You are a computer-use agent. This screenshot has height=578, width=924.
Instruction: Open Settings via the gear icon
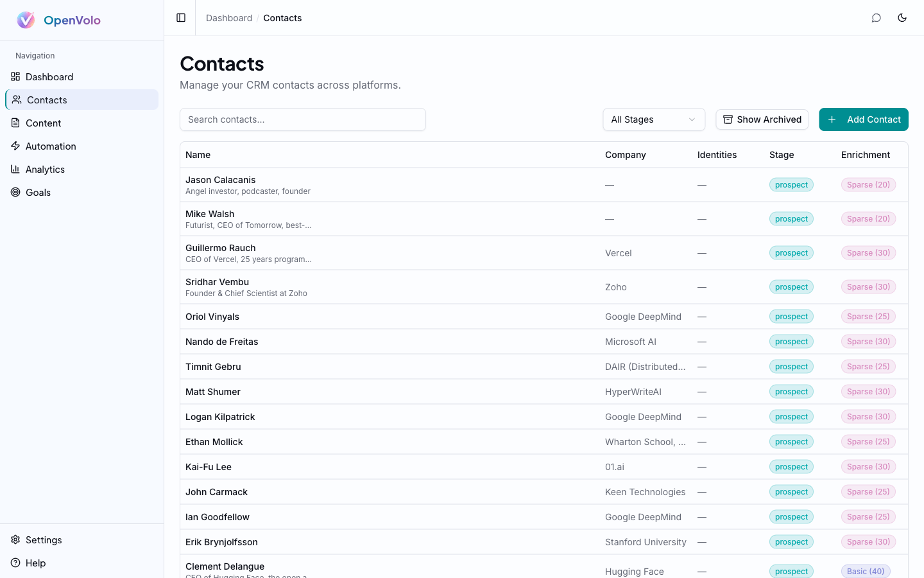click(14, 539)
